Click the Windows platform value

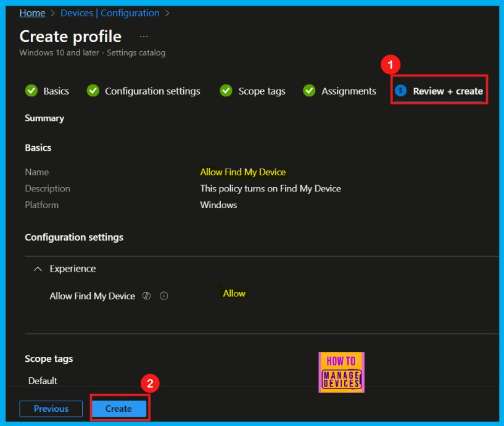[x=218, y=205]
